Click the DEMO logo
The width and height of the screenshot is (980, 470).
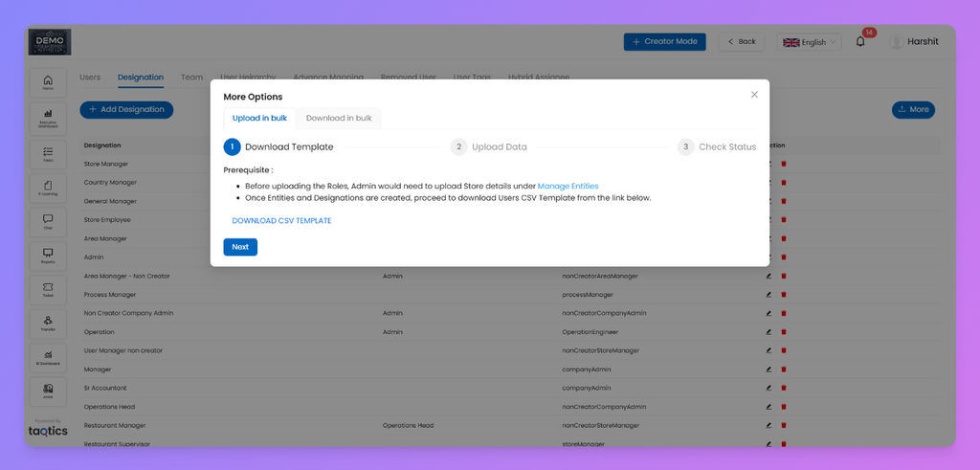point(50,42)
